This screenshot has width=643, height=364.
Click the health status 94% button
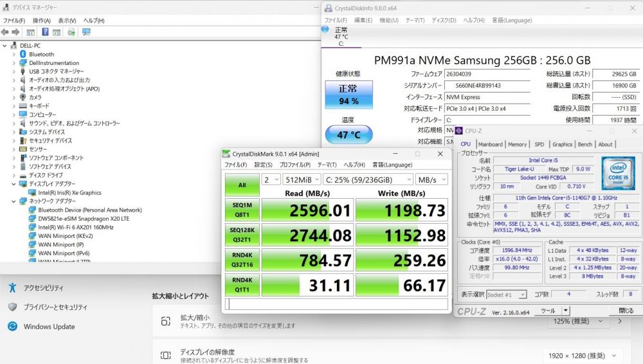tap(349, 95)
